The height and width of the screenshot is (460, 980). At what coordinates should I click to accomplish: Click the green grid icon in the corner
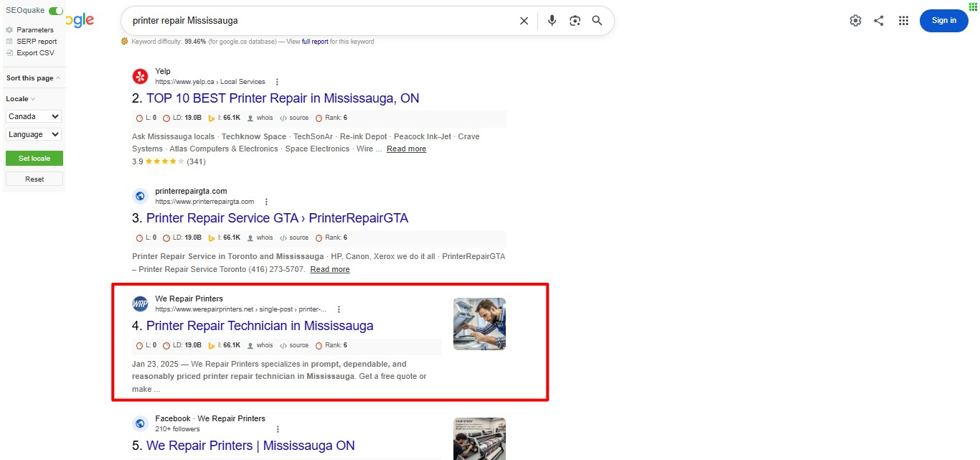(972, 6)
